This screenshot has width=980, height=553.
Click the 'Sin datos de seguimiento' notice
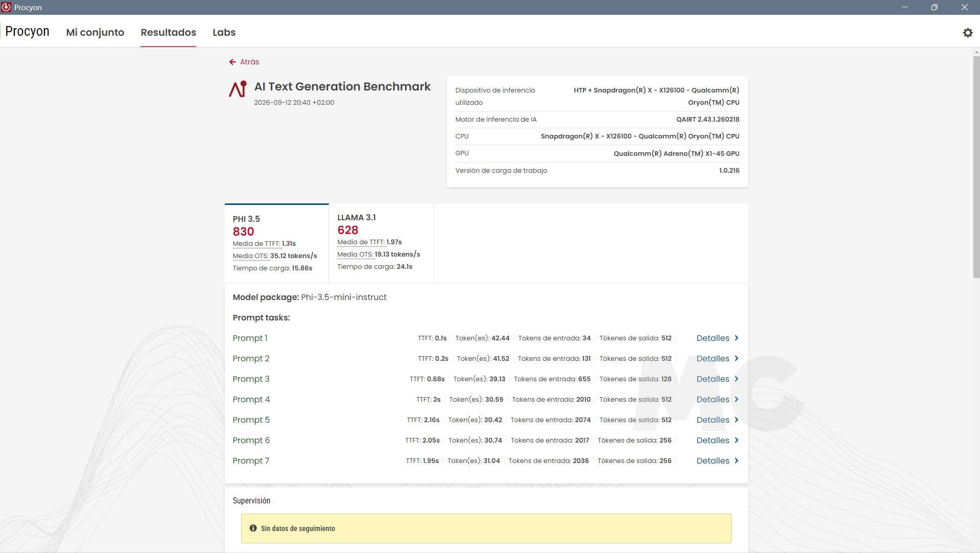point(486,528)
